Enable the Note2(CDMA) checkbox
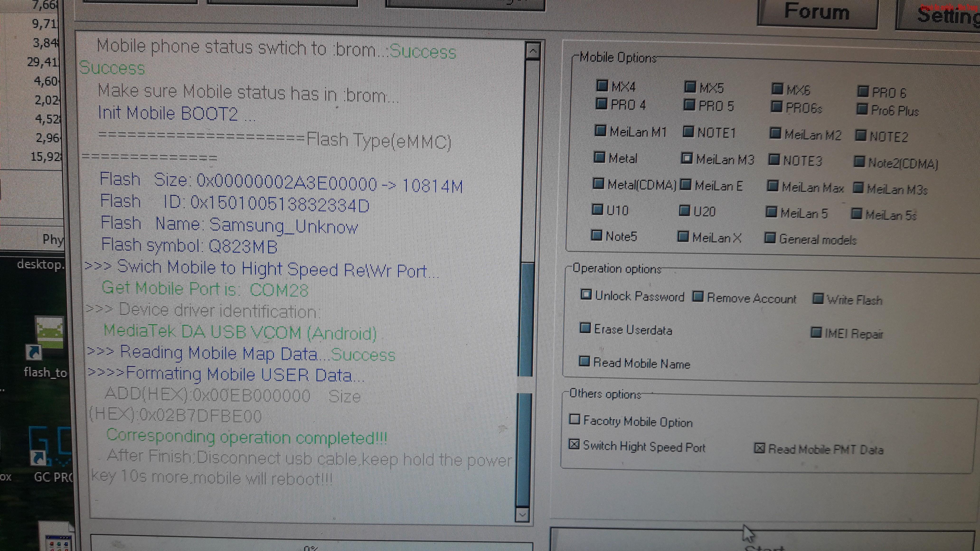 tap(859, 162)
